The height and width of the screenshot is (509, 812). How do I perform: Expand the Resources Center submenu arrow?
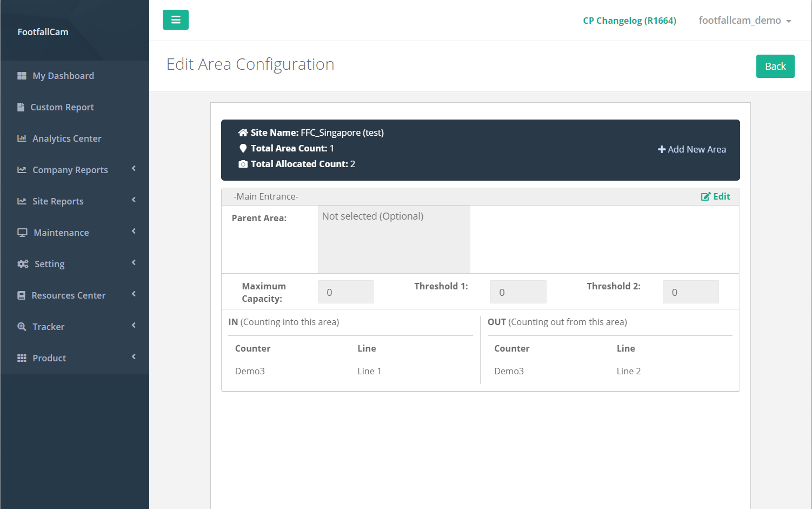pyautogui.click(x=134, y=294)
